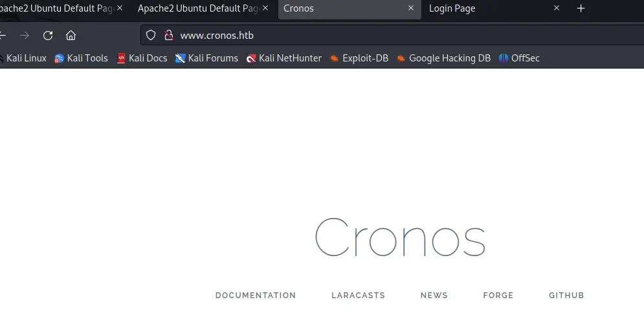The height and width of the screenshot is (324, 644).
Task: Close the Login Page tab
Action: [557, 8]
